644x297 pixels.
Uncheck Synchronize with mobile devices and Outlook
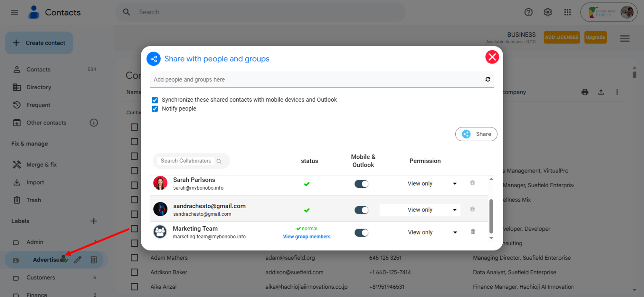[x=155, y=100]
